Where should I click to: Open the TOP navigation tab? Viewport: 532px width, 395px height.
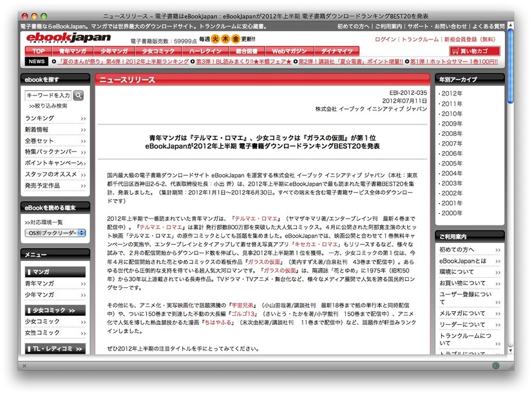coord(39,52)
